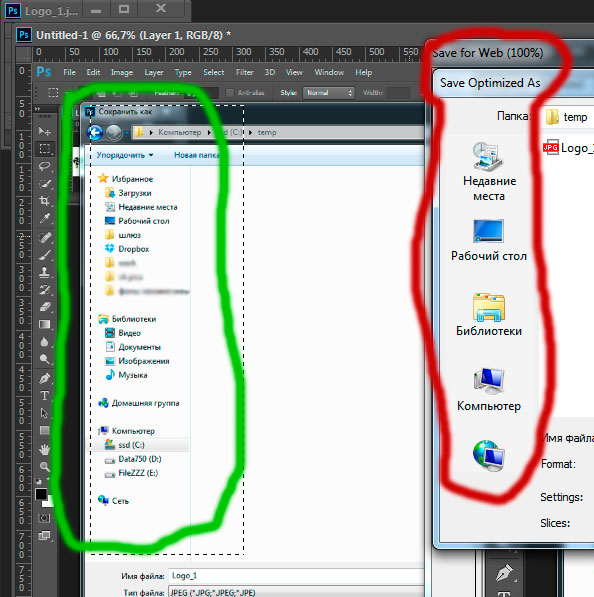Choose the Clone Stamp tool
The height and width of the screenshot is (597, 594).
[45, 272]
